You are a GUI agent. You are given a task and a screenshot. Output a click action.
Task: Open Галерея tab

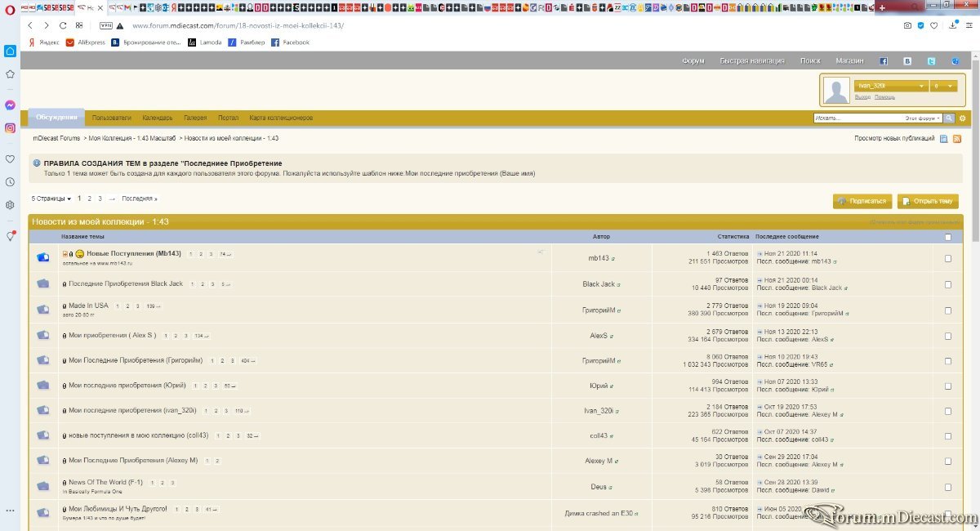(195, 118)
